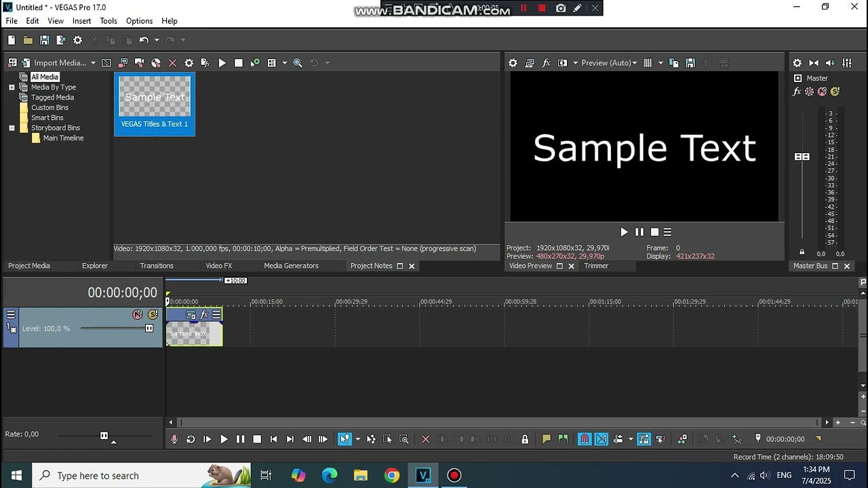Adjust the track Level slider
This screenshot has height=488, width=868.
[x=149, y=329]
